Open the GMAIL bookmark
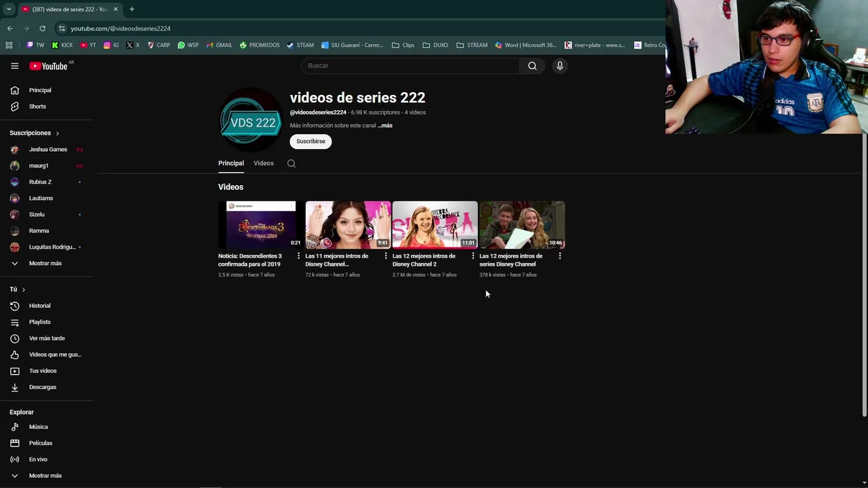 [219, 45]
